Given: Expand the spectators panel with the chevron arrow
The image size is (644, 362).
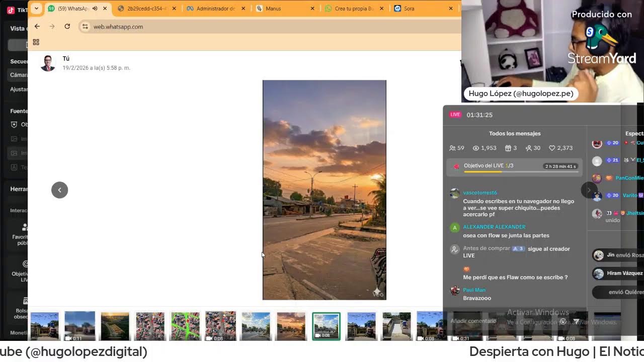Looking at the screenshot, I should click(x=589, y=190).
